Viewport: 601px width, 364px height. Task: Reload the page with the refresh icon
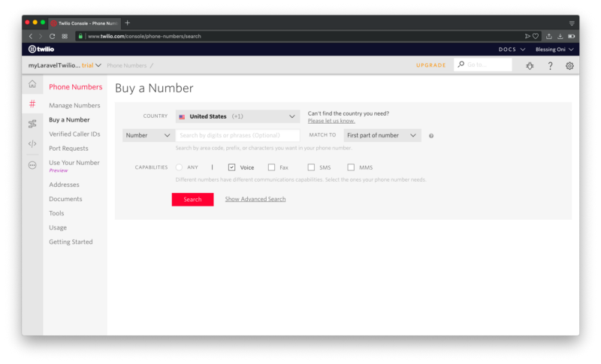tap(52, 36)
